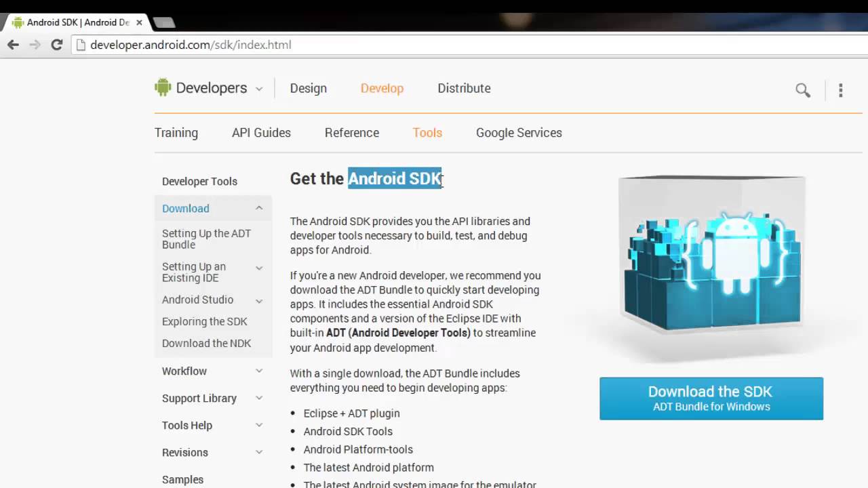Expand the Support Library chevron
868x488 pixels.
click(259, 398)
